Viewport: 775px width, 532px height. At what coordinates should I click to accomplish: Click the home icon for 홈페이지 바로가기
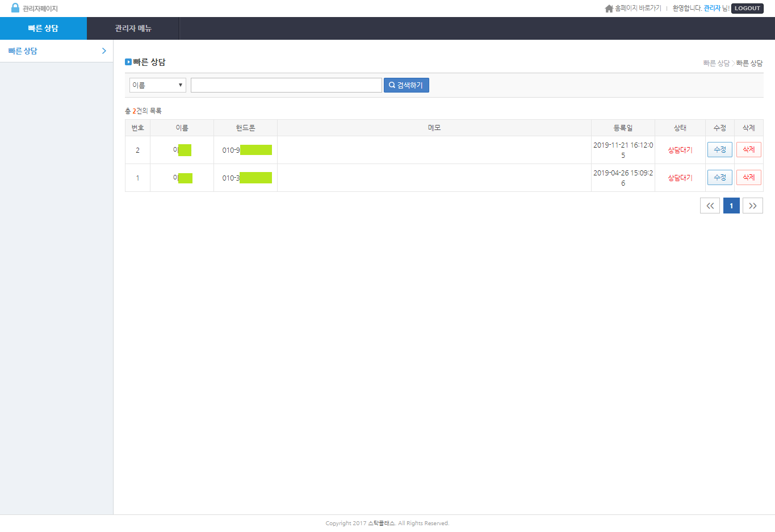pos(609,9)
